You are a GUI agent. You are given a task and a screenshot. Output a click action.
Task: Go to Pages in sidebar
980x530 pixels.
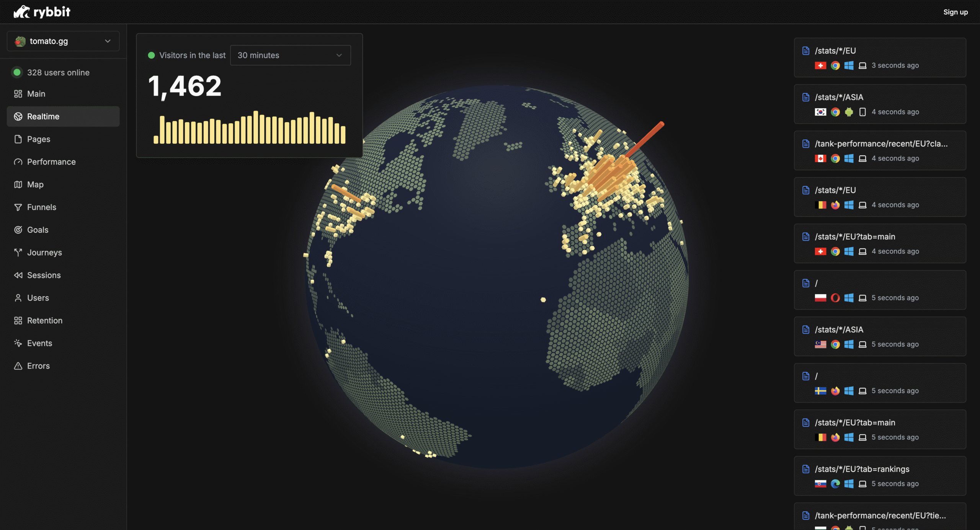click(x=38, y=139)
